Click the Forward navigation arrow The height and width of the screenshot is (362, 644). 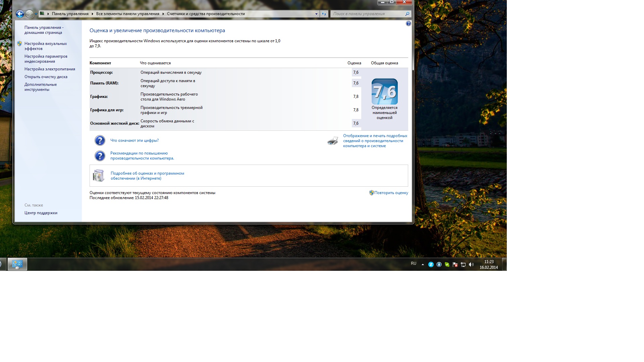click(29, 14)
